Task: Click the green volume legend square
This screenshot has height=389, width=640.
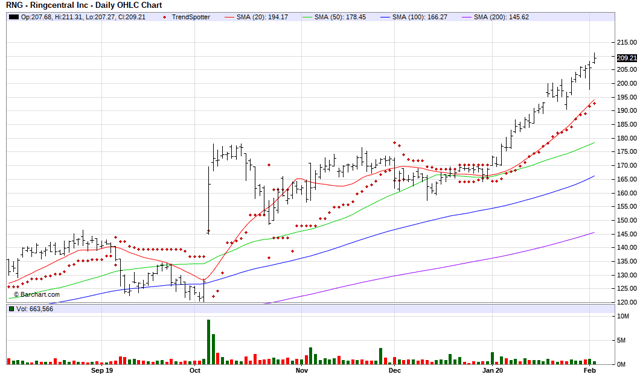Action: click(x=11, y=309)
